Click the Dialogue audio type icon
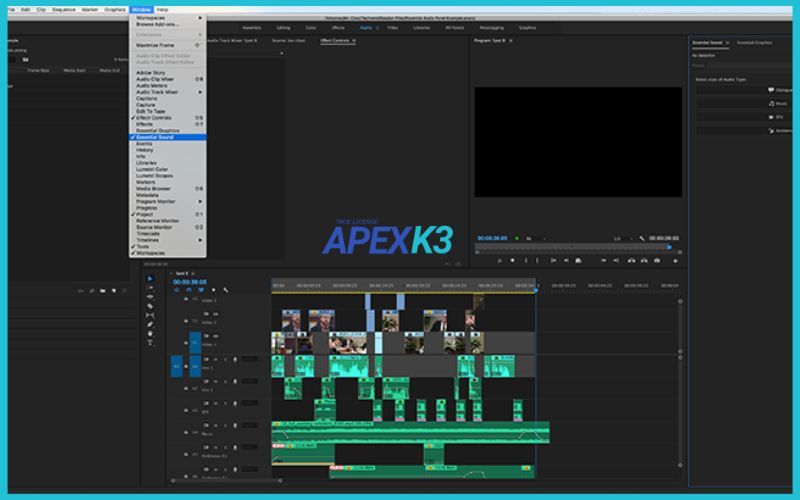Image resolution: width=800 pixels, height=500 pixels. (771, 90)
